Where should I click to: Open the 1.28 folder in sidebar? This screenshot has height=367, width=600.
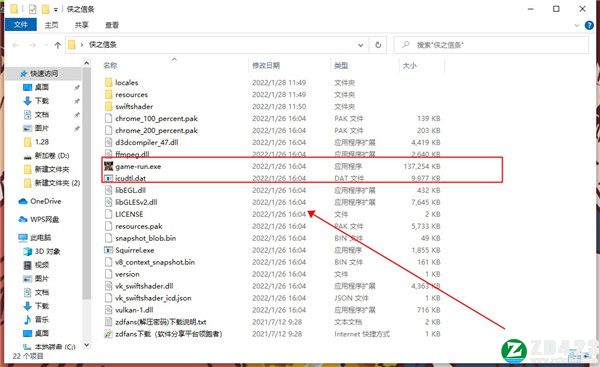(41, 142)
